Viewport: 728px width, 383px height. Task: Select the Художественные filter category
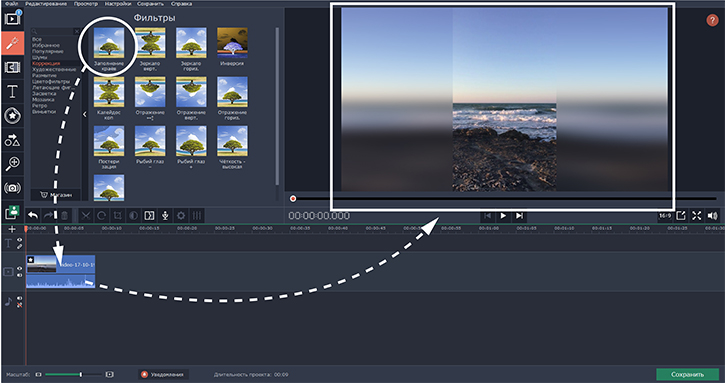tap(54, 69)
